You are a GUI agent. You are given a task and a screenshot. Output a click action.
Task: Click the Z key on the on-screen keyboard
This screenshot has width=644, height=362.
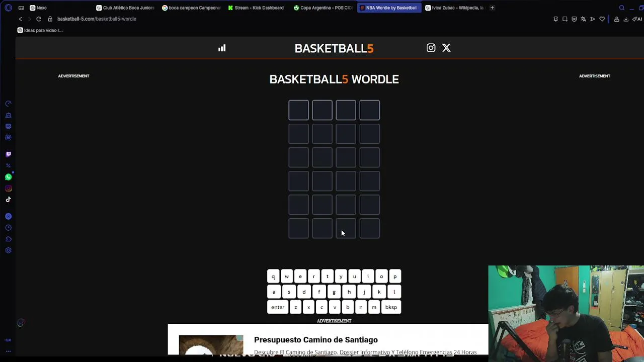(x=296, y=307)
